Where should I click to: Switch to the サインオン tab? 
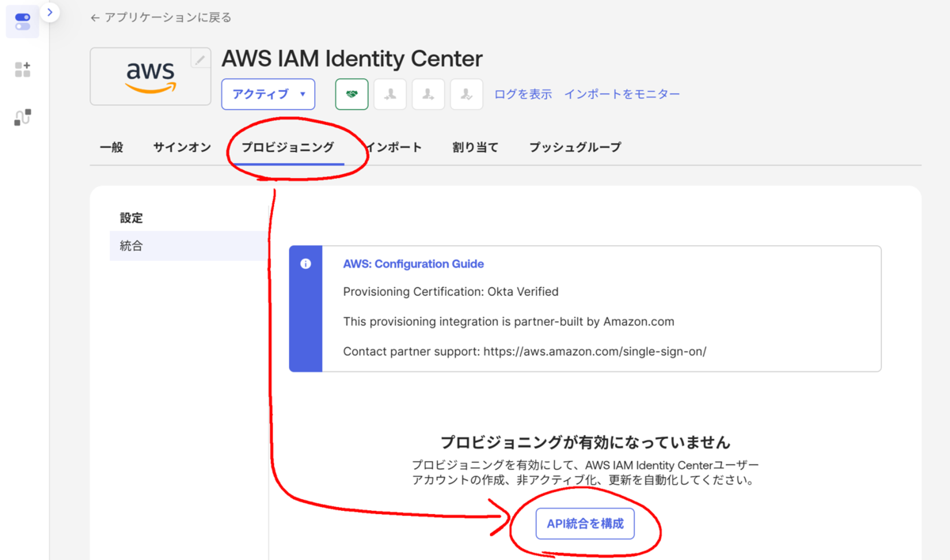pos(182,147)
